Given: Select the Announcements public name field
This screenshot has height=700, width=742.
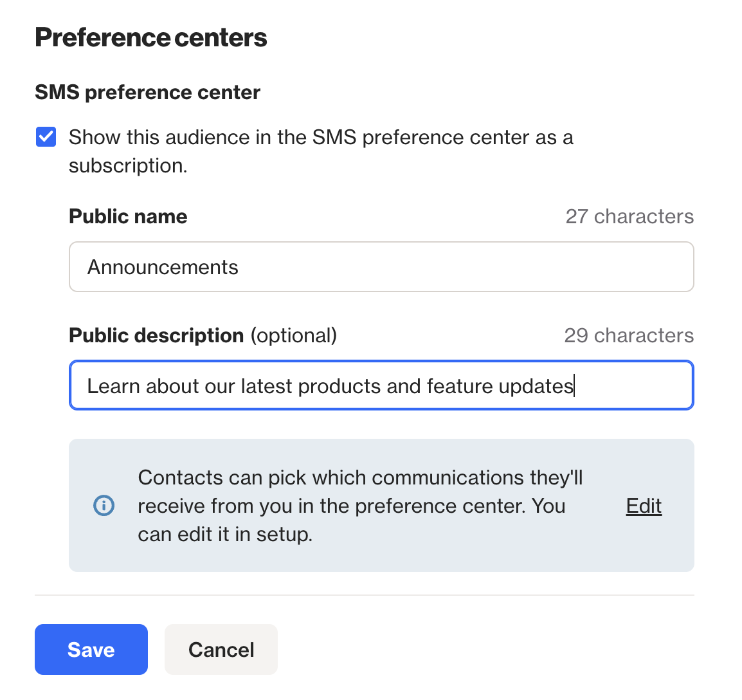Looking at the screenshot, I should tap(381, 266).
